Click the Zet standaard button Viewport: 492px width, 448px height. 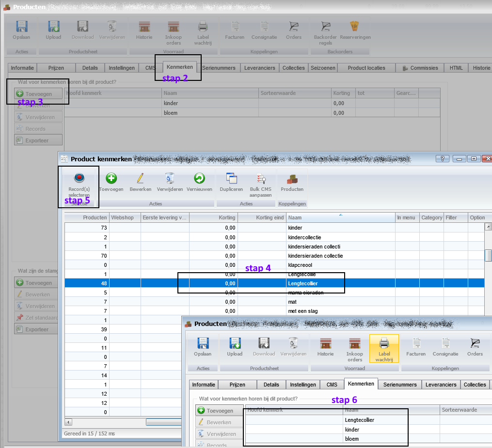click(38, 318)
